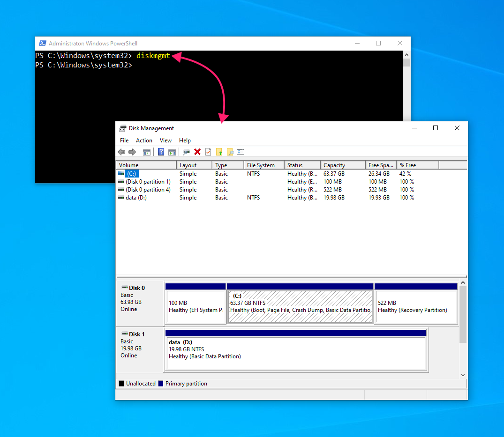The image size is (504, 437).
Task: Click the graphical view vertical scrollbar thumb
Action: [463, 315]
